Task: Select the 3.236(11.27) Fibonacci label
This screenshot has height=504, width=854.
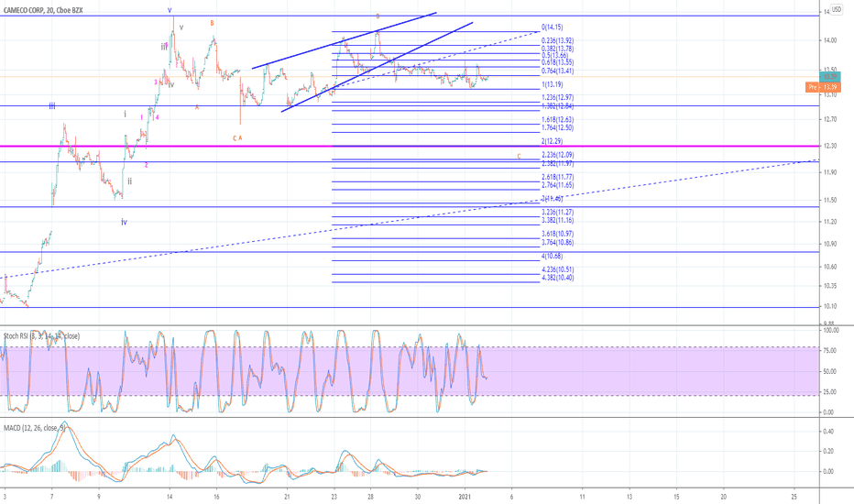Action: (557, 213)
